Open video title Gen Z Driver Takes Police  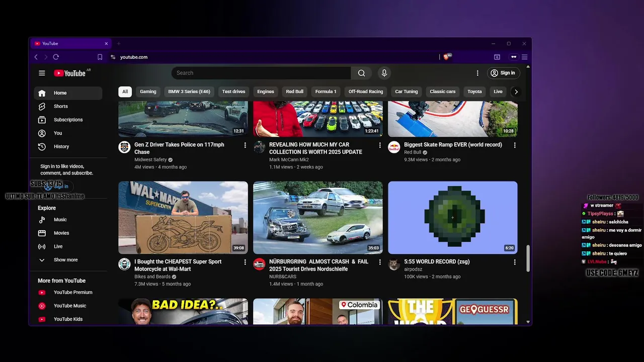pos(179,148)
